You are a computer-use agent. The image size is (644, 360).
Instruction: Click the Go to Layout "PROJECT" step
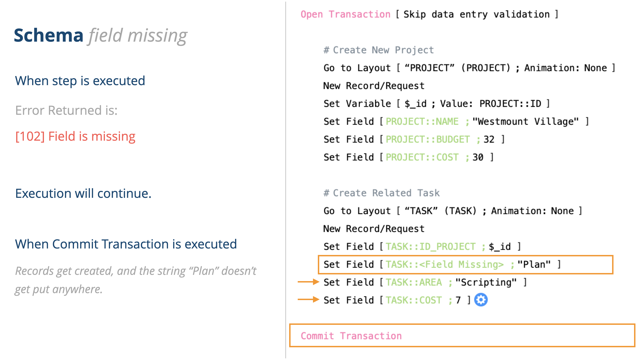pyautogui.click(x=469, y=68)
